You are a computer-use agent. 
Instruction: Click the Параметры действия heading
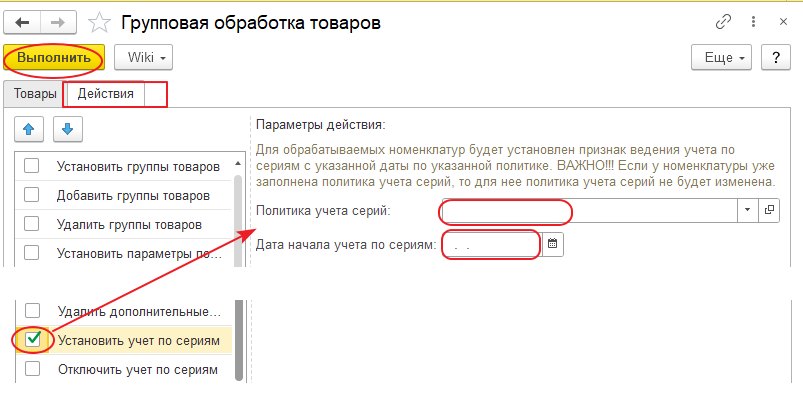[x=320, y=125]
